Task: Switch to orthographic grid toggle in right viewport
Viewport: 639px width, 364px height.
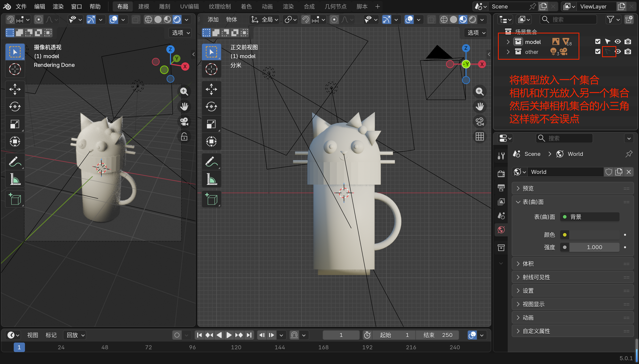Action: (x=479, y=136)
